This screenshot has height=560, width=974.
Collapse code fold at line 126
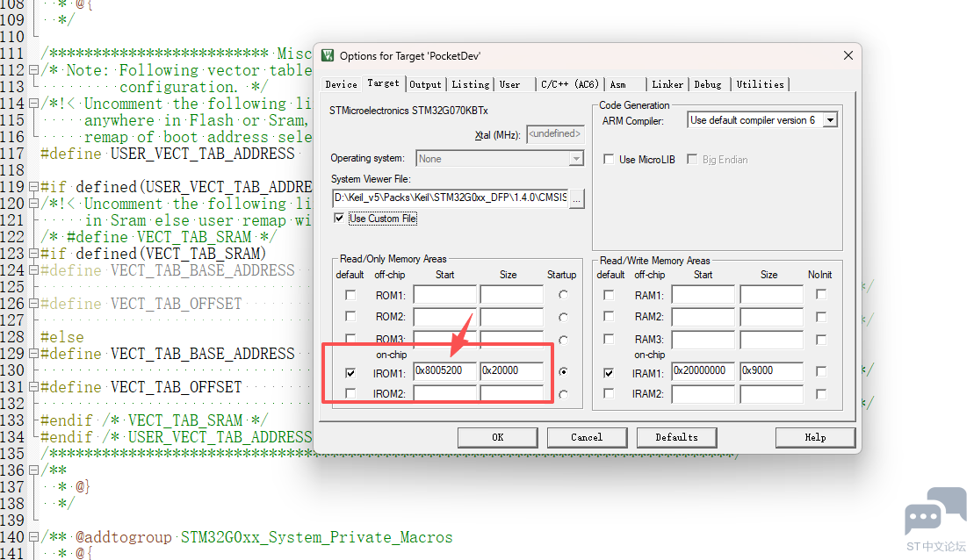click(33, 304)
